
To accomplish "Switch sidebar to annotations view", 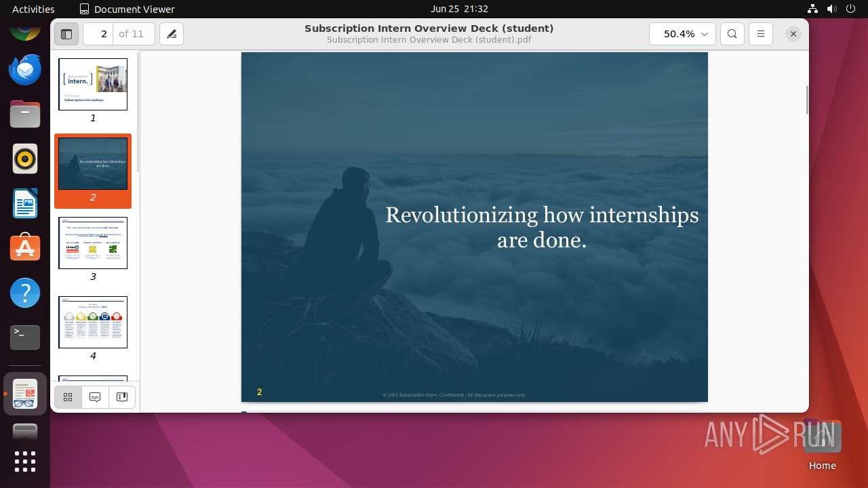I will (x=95, y=397).
